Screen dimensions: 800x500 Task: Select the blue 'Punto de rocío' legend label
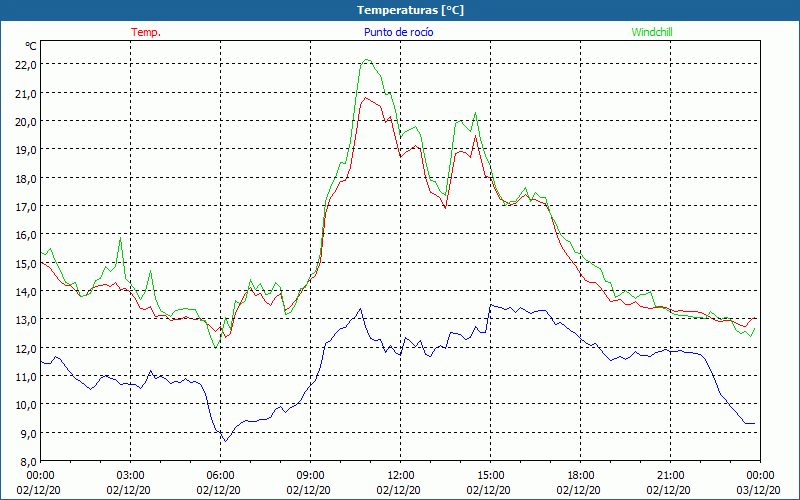[x=398, y=32]
